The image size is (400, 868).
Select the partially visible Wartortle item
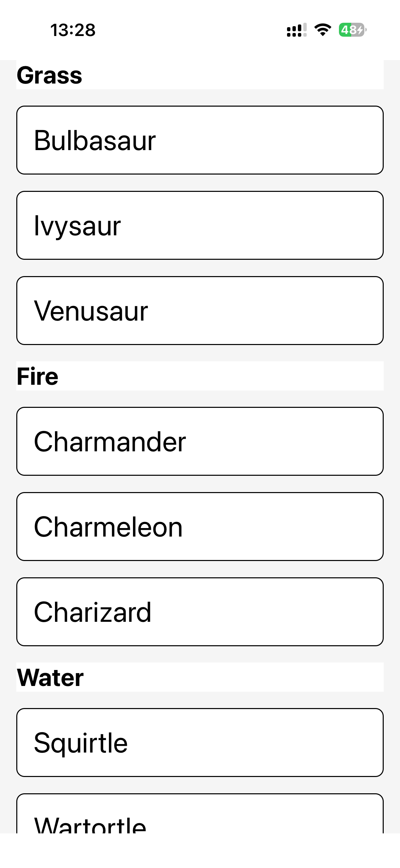(x=200, y=815)
